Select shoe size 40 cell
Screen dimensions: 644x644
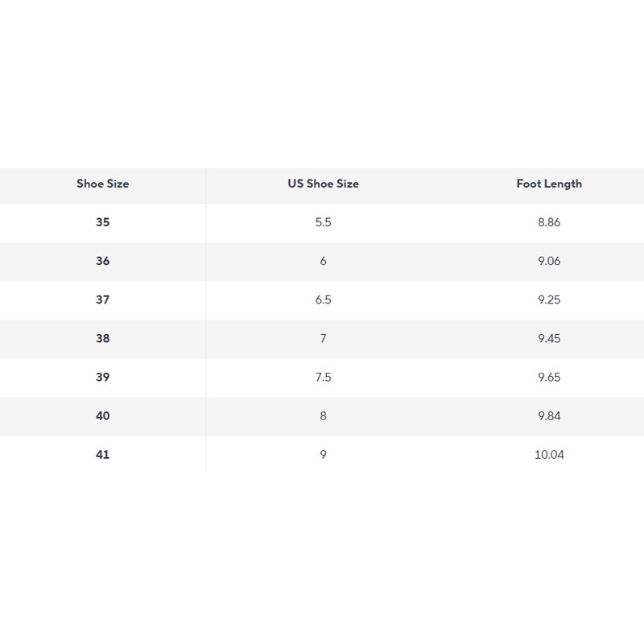click(x=102, y=415)
